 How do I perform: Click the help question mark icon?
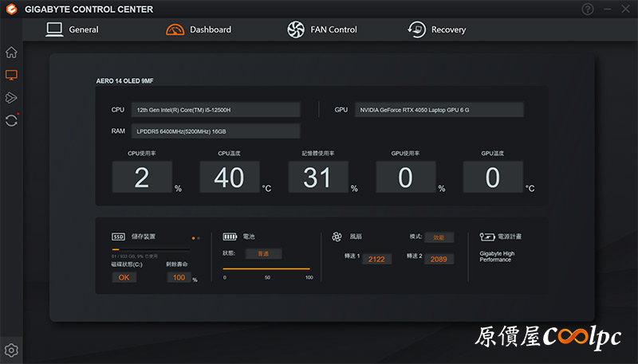[x=588, y=9]
